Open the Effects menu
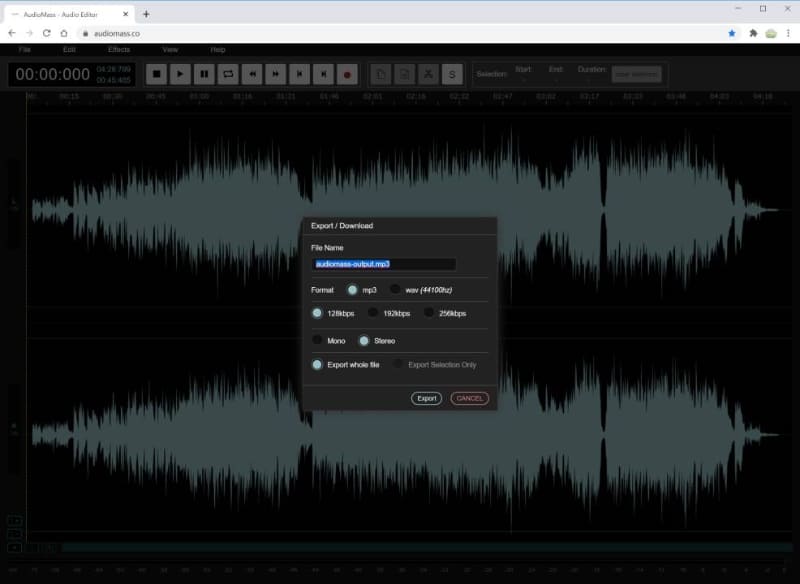The image size is (800, 584). 119,48
